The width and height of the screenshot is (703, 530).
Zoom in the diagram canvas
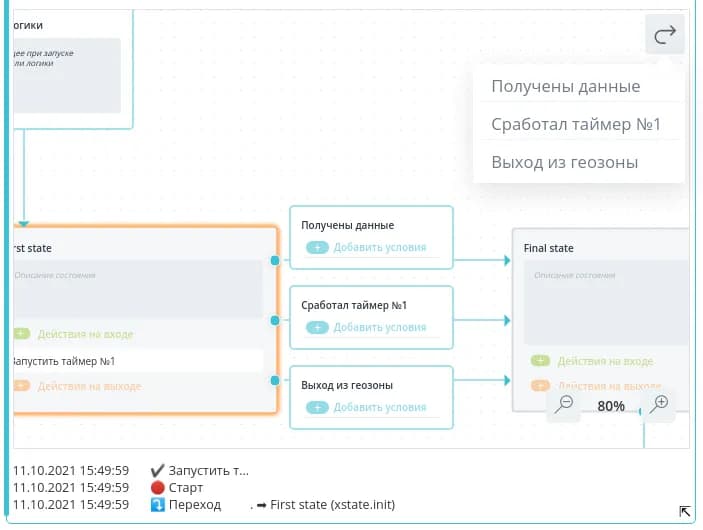click(659, 404)
